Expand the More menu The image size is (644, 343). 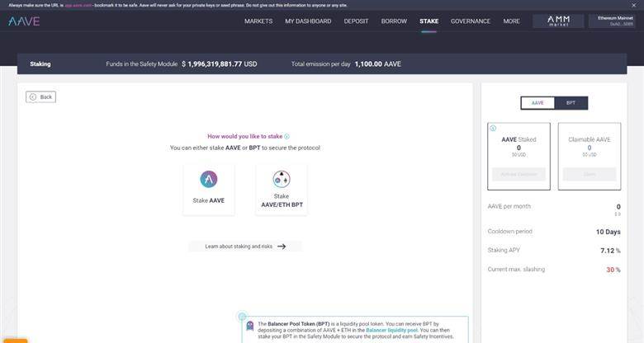[x=511, y=21]
